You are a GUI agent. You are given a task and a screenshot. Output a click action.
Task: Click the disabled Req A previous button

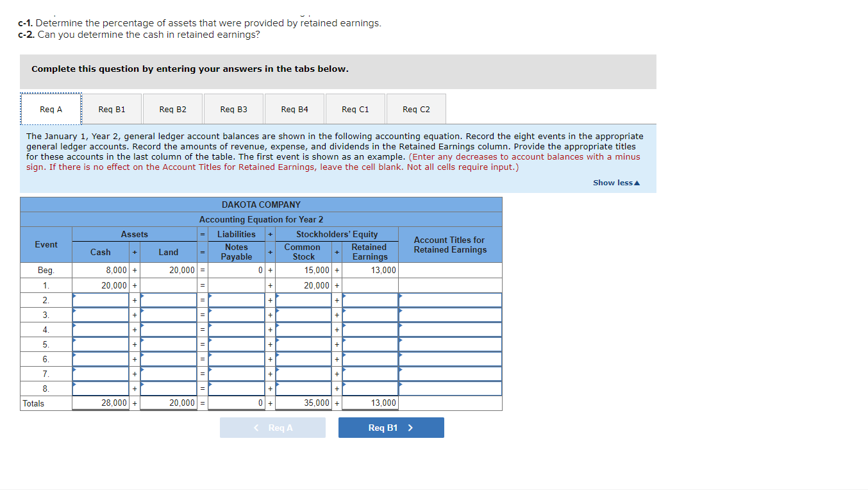point(272,428)
